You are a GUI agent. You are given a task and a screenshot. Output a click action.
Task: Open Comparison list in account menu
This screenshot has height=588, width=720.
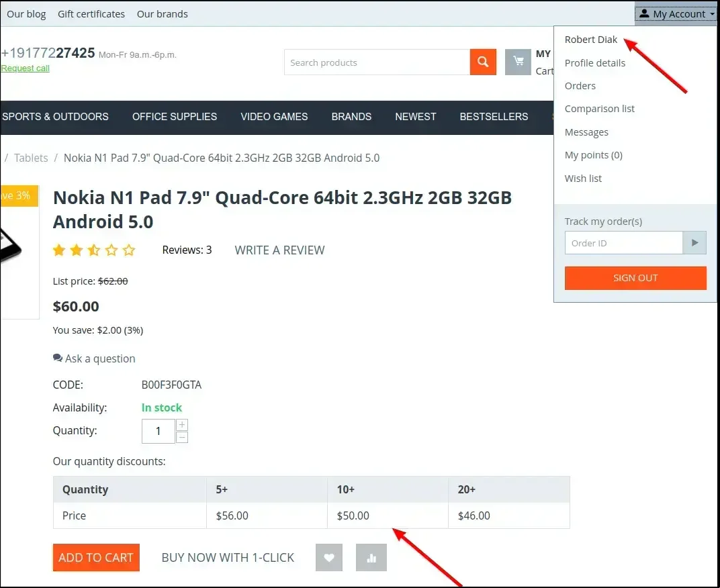tap(599, 109)
